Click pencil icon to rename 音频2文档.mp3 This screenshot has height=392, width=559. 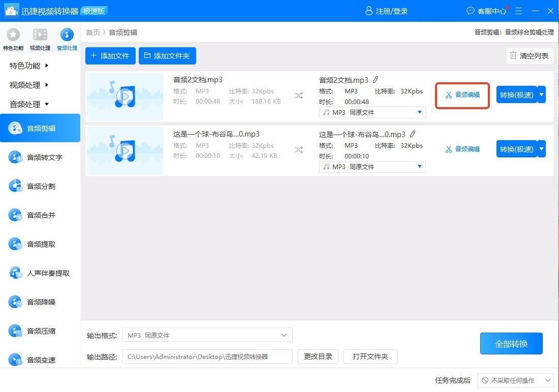[376, 80]
